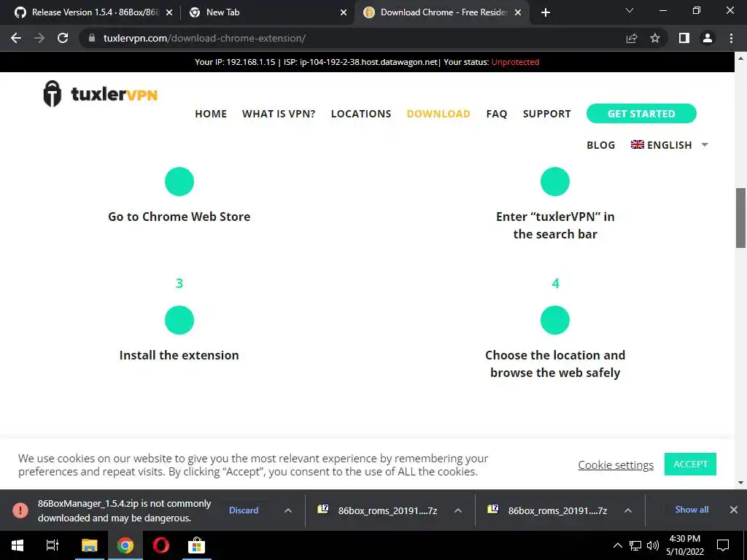
Task: Click the Install the extension text
Action: point(179,355)
